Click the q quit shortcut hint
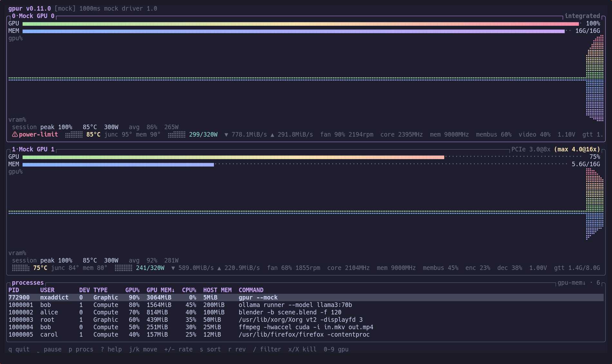The height and width of the screenshot is (364, 612). [19, 349]
